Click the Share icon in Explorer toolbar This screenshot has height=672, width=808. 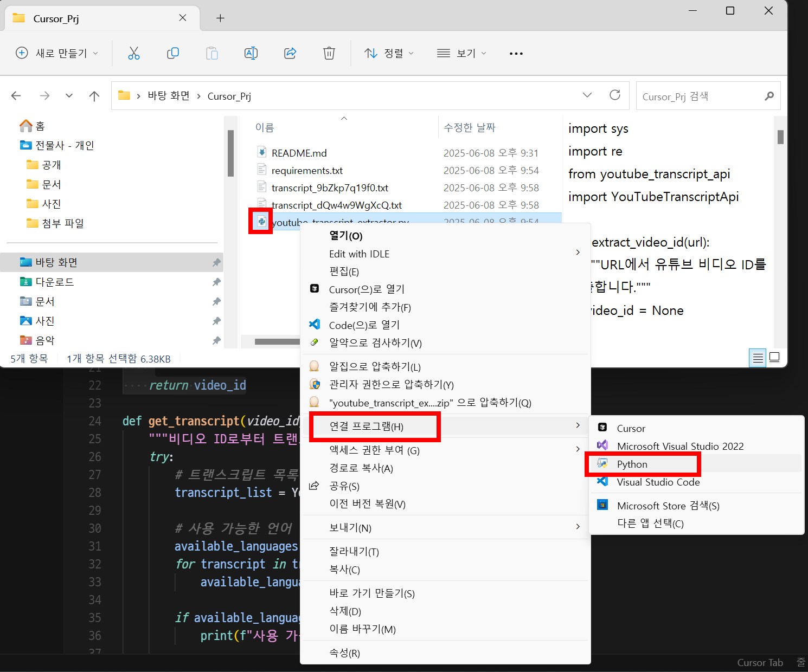tap(290, 53)
